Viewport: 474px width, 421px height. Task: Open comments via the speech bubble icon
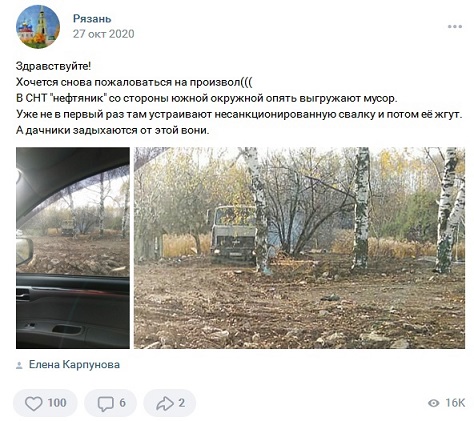click(x=106, y=403)
